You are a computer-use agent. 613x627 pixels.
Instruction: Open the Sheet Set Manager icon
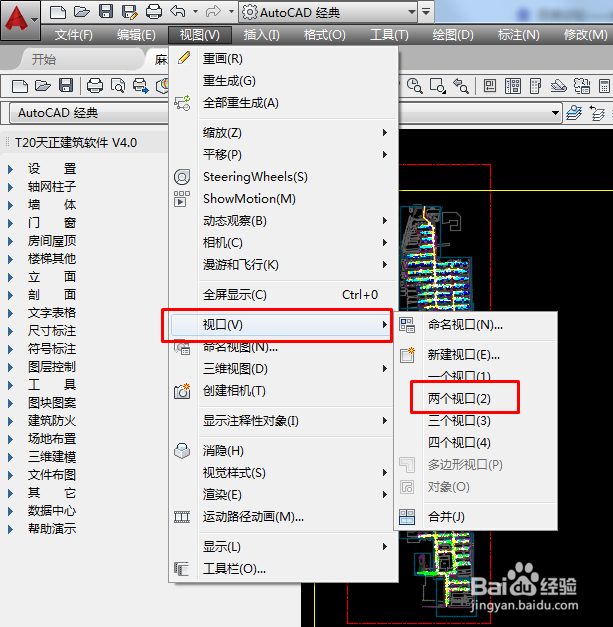point(559,86)
